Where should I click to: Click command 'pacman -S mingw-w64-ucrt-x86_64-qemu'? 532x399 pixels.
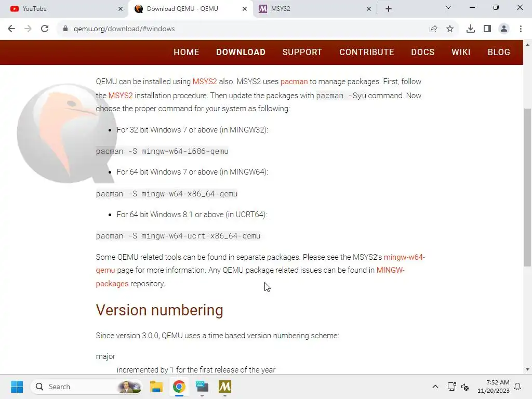(x=178, y=236)
